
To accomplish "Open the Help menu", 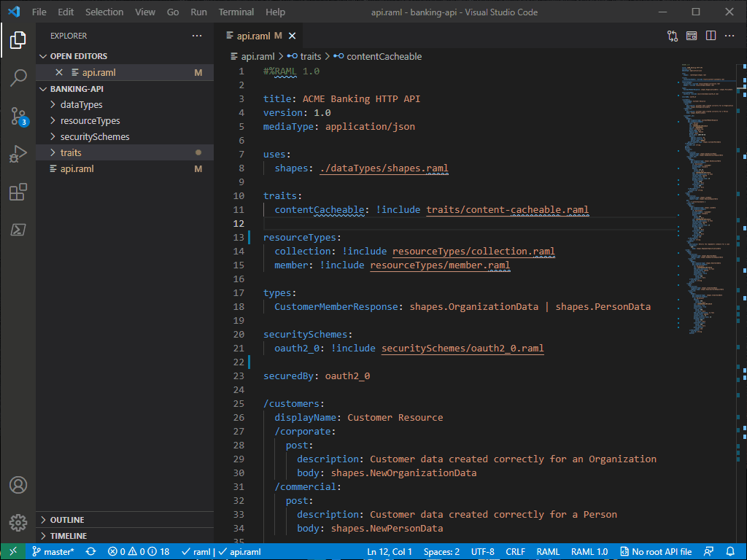I will [x=275, y=12].
